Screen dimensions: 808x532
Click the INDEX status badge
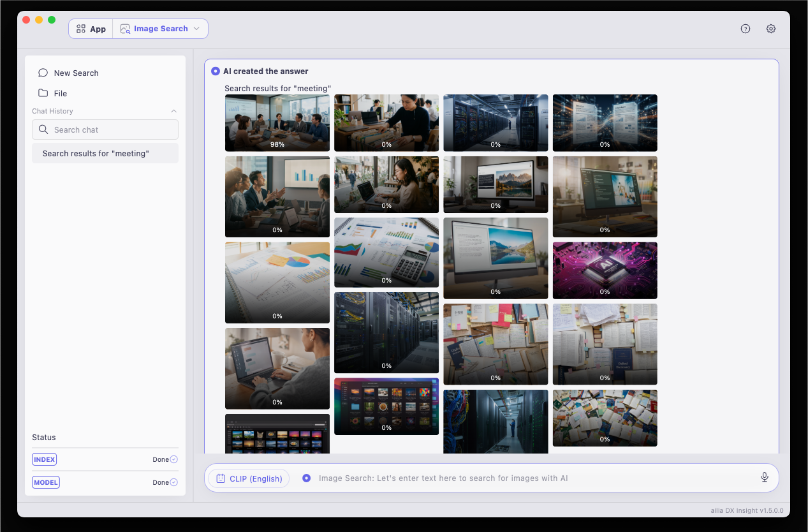coord(45,459)
